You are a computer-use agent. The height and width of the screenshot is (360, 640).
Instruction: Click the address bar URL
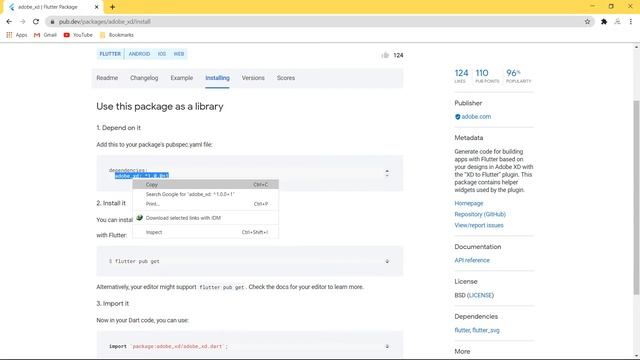point(105,22)
